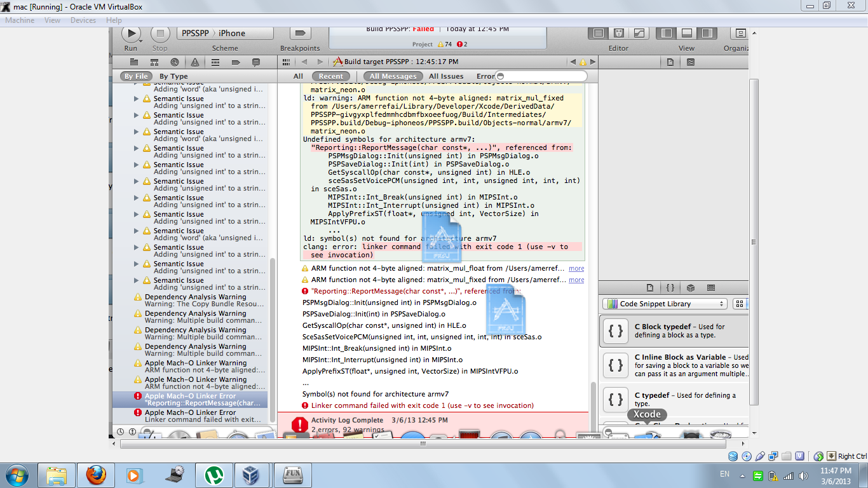This screenshot has width=868, height=488.
Task: Select the All Issues filter button
Action: 446,76
